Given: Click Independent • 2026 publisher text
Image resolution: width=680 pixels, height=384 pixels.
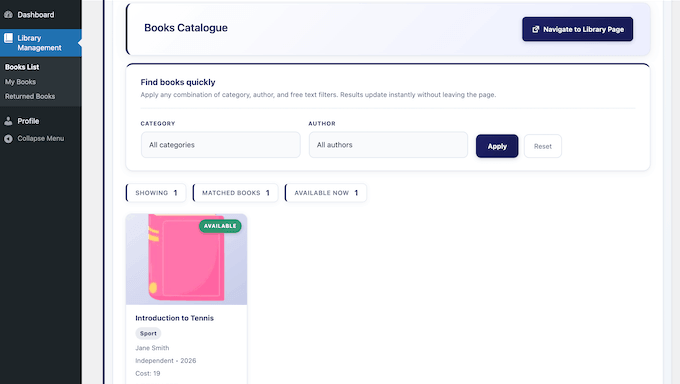Looking at the screenshot, I should (166, 361).
